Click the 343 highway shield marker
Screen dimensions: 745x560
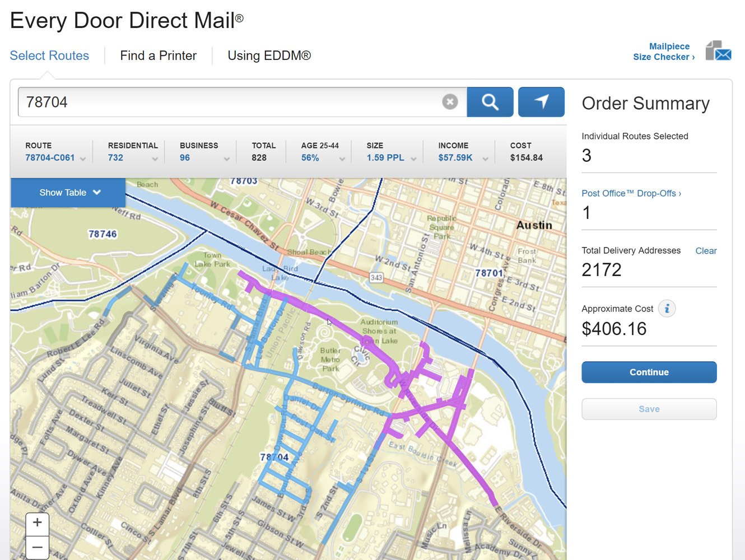(x=376, y=277)
